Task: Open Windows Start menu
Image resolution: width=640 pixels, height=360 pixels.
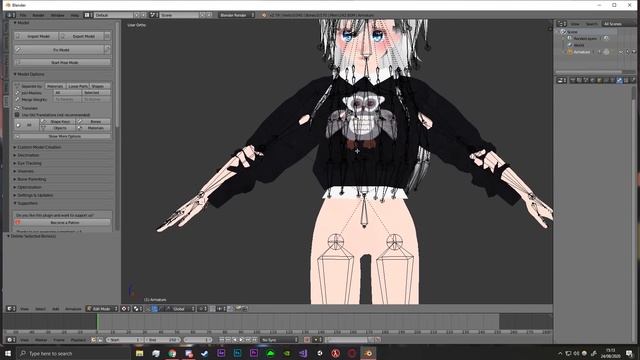Action: (8, 353)
